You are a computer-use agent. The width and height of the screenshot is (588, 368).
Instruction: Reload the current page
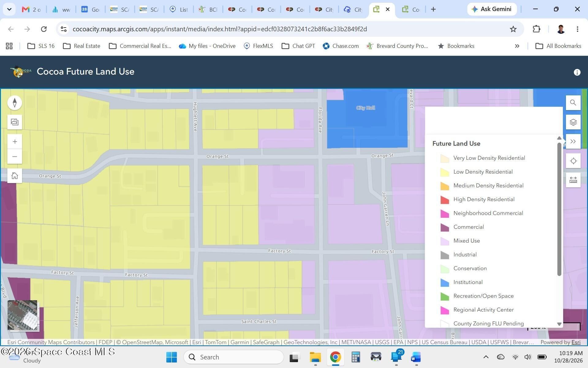44,29
